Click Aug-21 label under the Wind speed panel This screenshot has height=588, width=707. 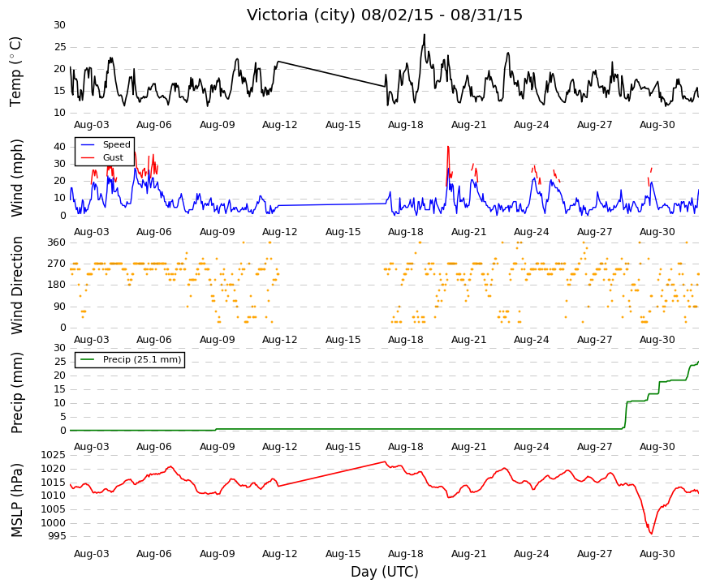469,232
